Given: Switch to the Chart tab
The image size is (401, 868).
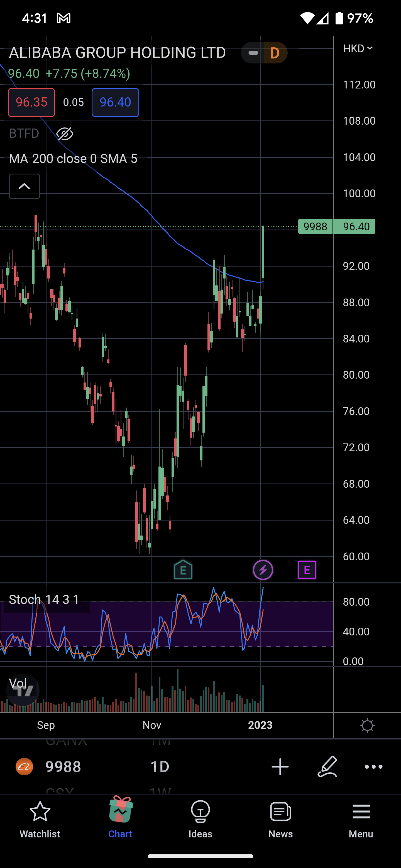Looking at the screenshot, I should pyautogui.click(x=120, y=818).
